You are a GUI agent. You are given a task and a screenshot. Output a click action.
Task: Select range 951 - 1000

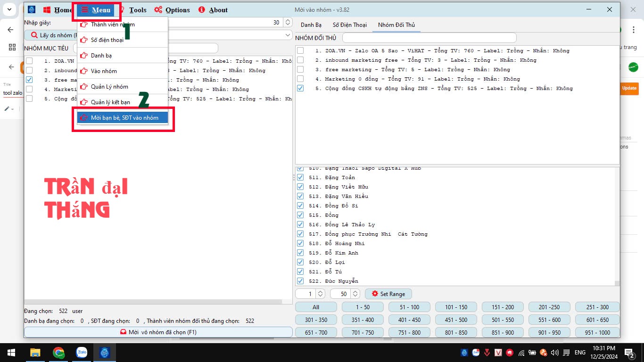[x=597, y=332]
